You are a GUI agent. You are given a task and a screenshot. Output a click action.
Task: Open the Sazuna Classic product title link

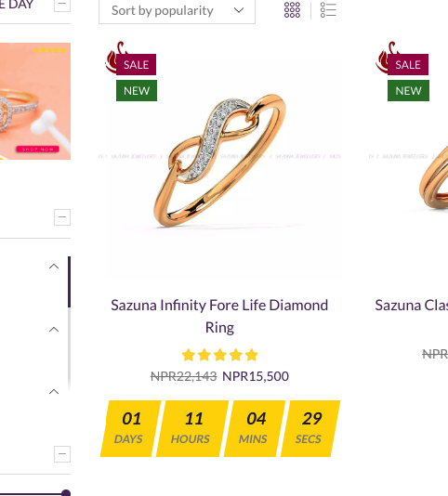coord(411,306)
